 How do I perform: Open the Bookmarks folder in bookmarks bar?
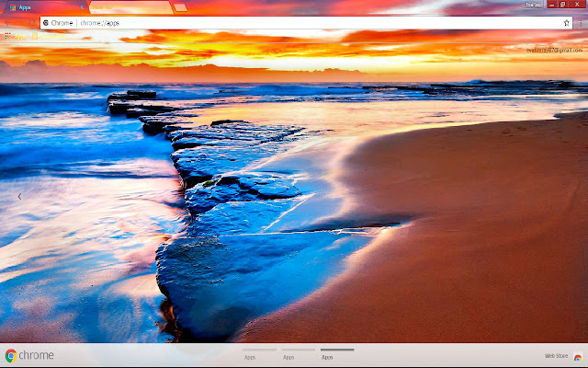click(50, 37)
